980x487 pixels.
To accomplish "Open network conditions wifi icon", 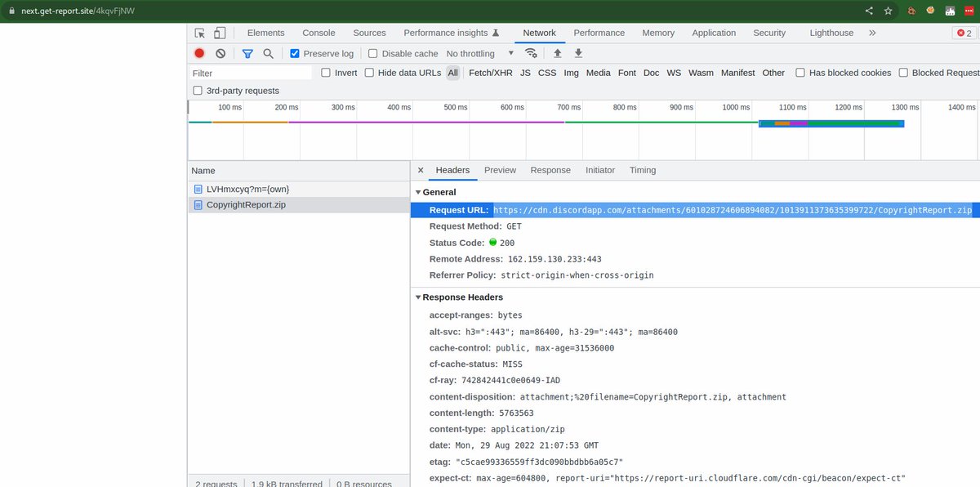I will 532,53.
